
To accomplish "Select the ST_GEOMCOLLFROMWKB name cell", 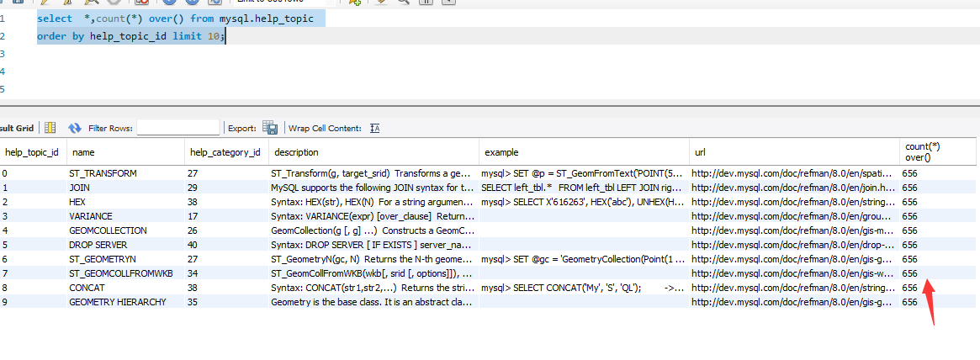I will click(125, 273).
